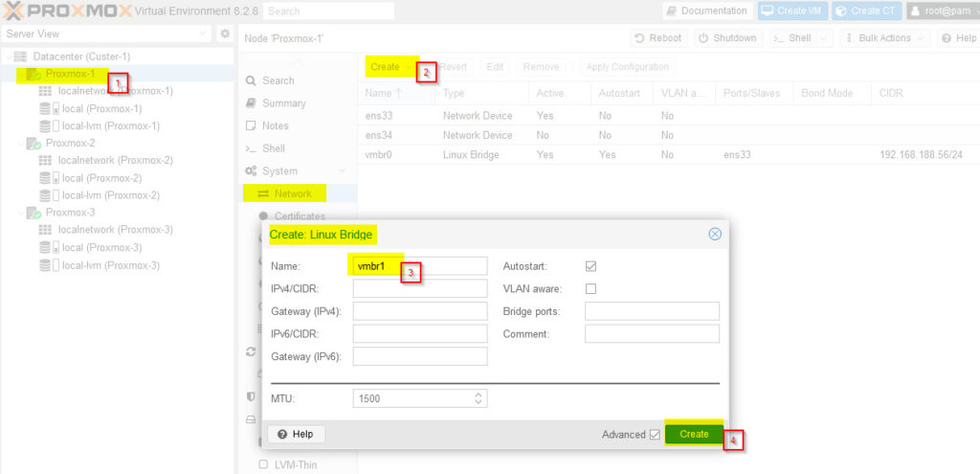Click Apply Configuration button
Viewport: 980px width, 474px height.
(x=627, y=67)
